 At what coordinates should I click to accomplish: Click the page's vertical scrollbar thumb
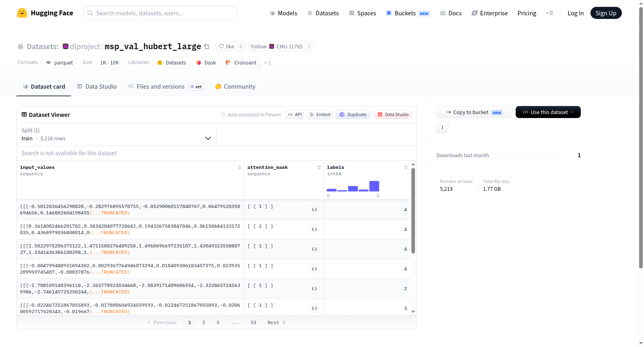(x=641, y=137)
